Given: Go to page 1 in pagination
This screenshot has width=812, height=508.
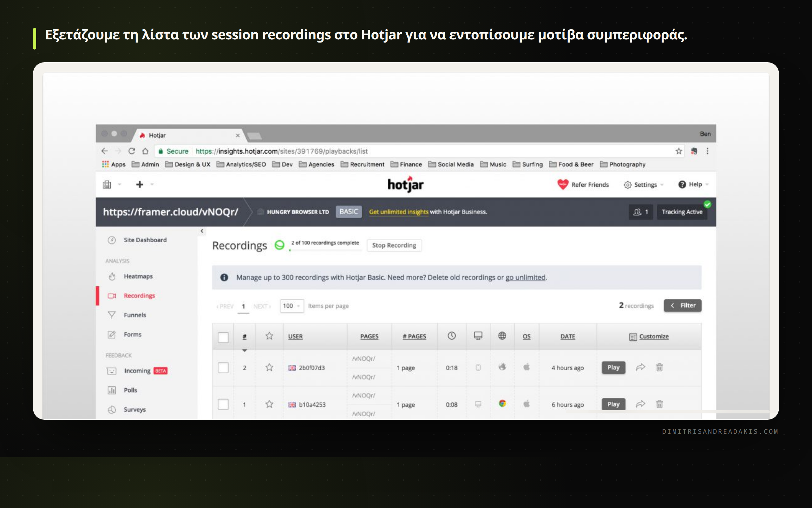Looking at the screenshot, I should [243, 306].
